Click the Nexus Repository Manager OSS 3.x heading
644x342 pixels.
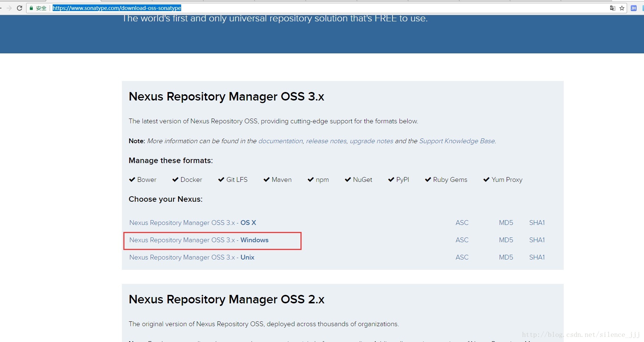[226, 96]
